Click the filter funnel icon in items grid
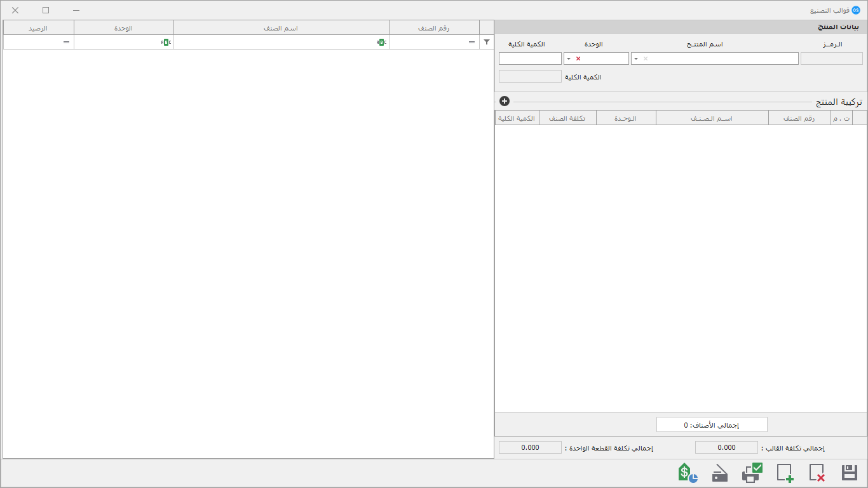This screenshot has height=488, width=868. click(487, 42)
